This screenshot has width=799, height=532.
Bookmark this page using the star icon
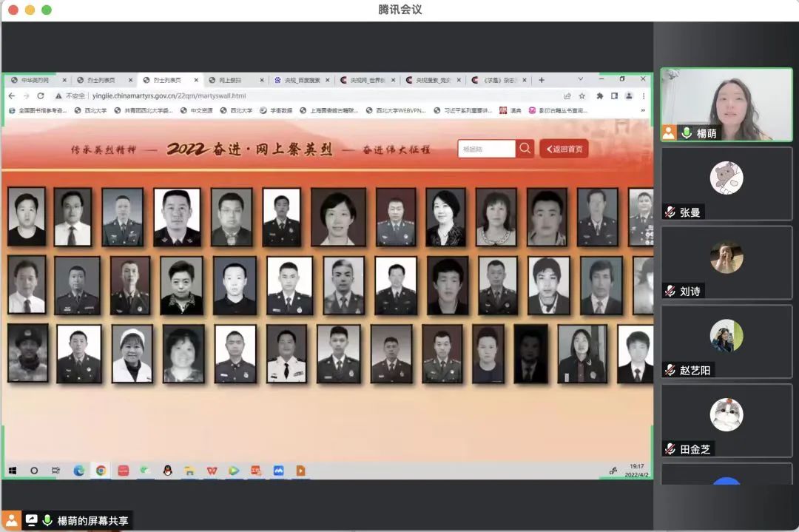tap(582, 96)
